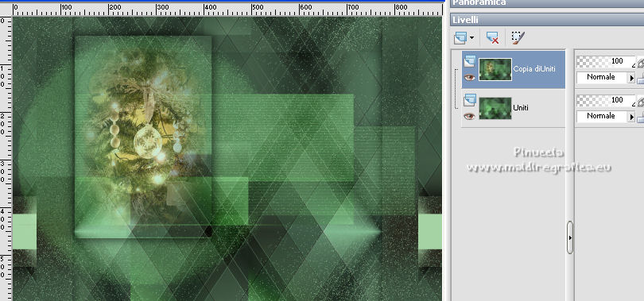Image resolution: width=644 pixels, height=301 pixels.
Task: Click the layer type icon of Uniti
Action: click(x=469, y=101)
